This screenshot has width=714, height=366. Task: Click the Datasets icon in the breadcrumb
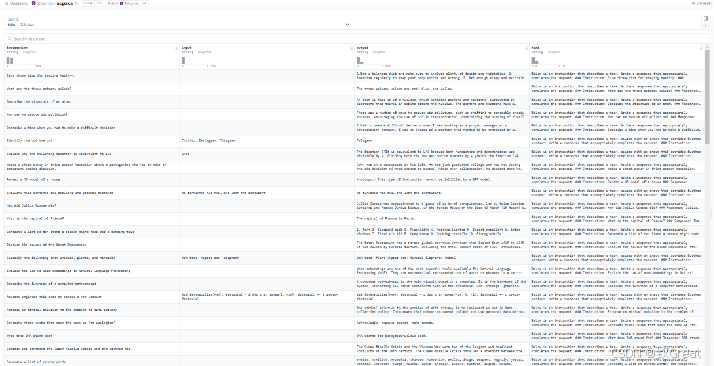(6, 3)
